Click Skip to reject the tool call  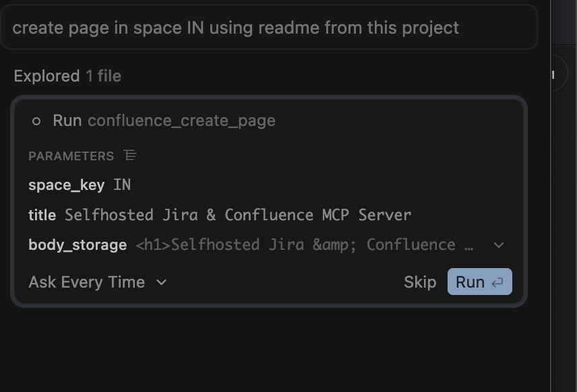pyautogui.click(x=420, y=282)
